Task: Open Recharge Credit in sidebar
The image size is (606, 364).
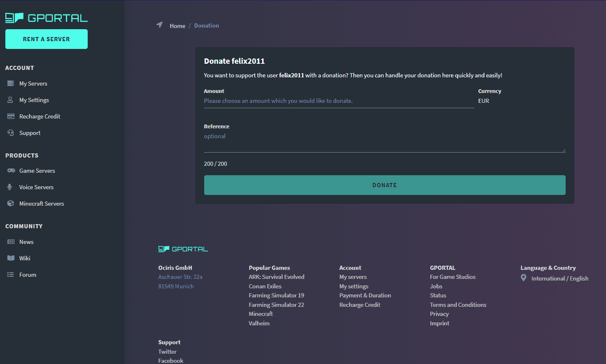Action: 40,116
